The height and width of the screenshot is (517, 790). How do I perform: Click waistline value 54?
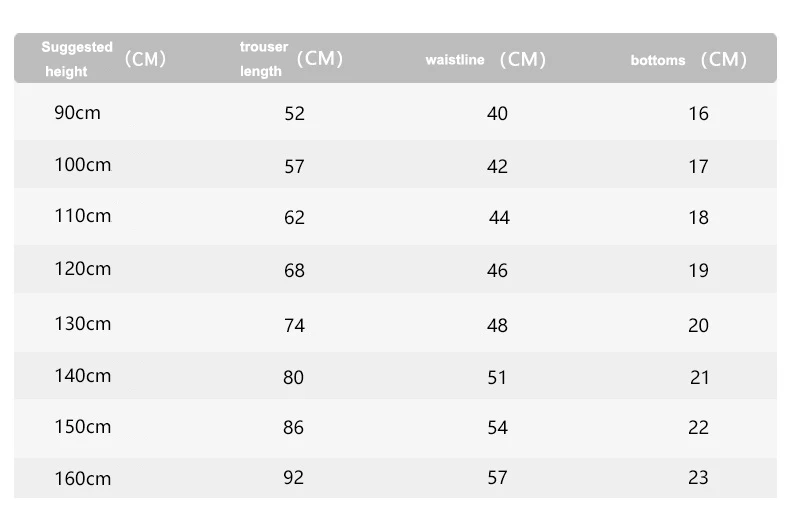point(497,428)
